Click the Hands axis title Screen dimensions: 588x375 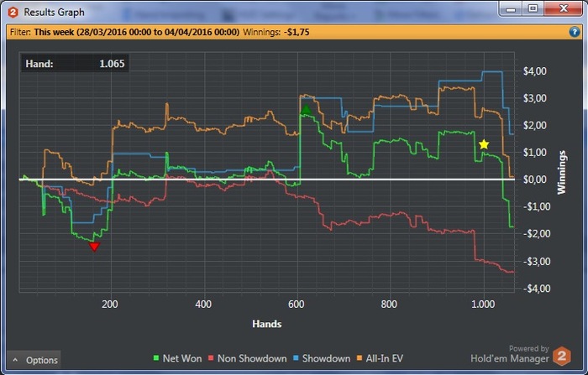click(266, 324)
